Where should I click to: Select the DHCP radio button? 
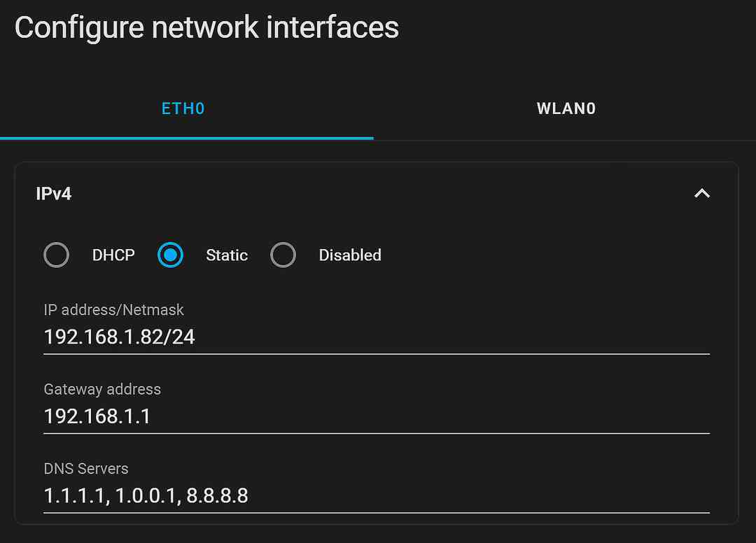tap(56, 255)
